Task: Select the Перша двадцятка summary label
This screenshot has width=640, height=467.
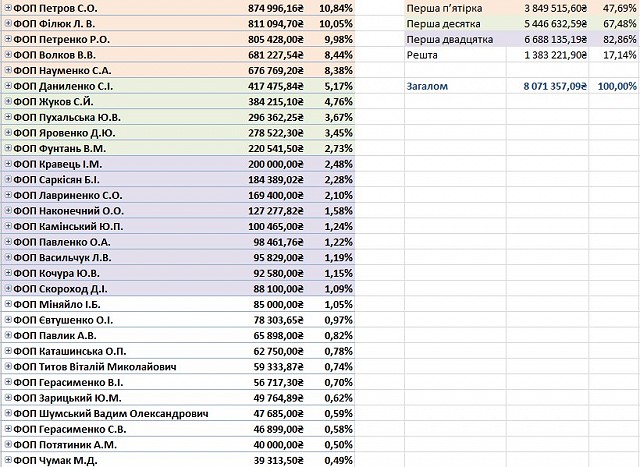Action: pos(450,39)
